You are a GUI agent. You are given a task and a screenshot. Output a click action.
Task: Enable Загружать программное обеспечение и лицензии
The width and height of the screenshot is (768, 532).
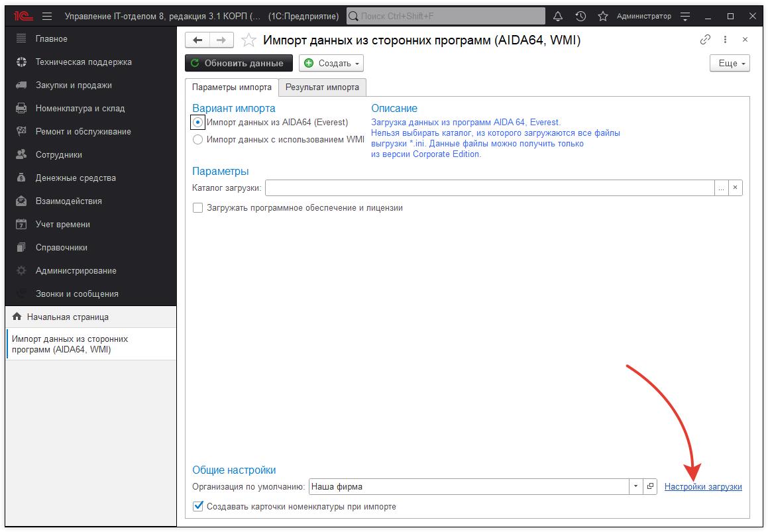(x=197, y=207)
